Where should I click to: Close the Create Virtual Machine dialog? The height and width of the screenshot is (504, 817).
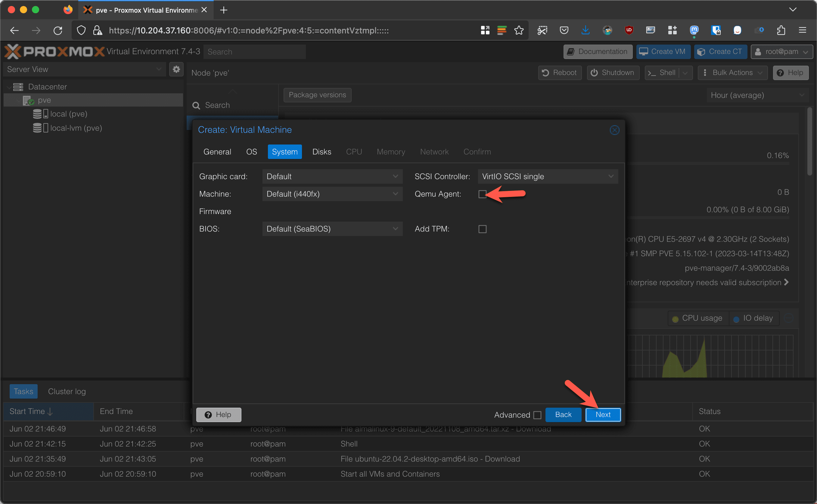pyautogui.click(x=614, y=130)
